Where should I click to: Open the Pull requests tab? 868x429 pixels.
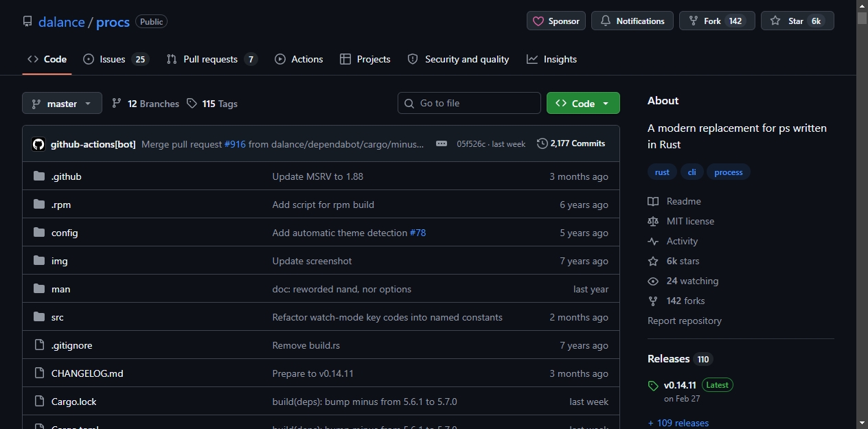tap(212, 60)
